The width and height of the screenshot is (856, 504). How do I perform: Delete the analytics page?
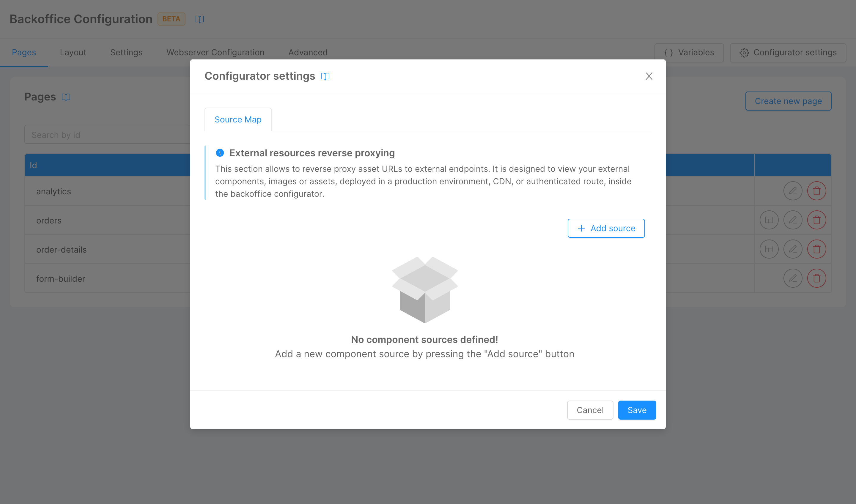click(x=816, y=191)
